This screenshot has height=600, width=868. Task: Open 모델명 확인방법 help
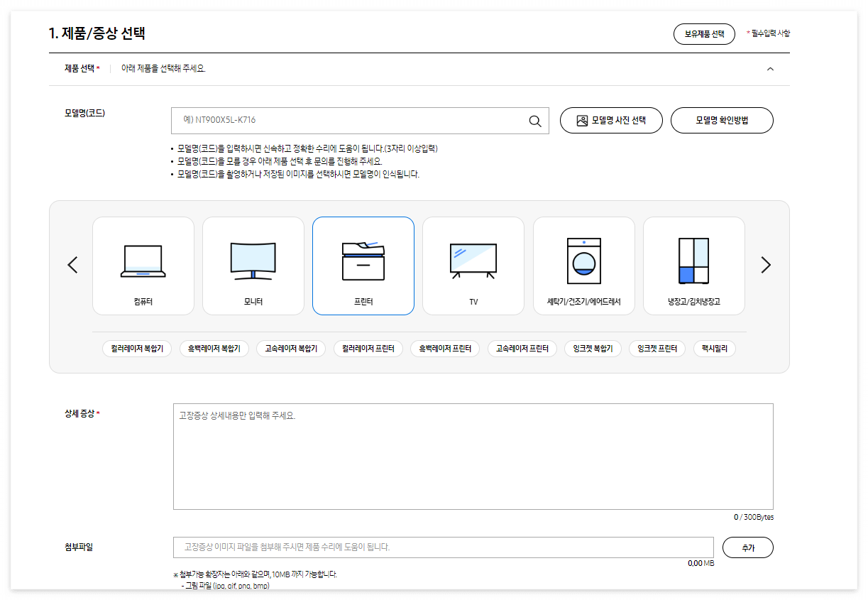click(x=722, y=120)
